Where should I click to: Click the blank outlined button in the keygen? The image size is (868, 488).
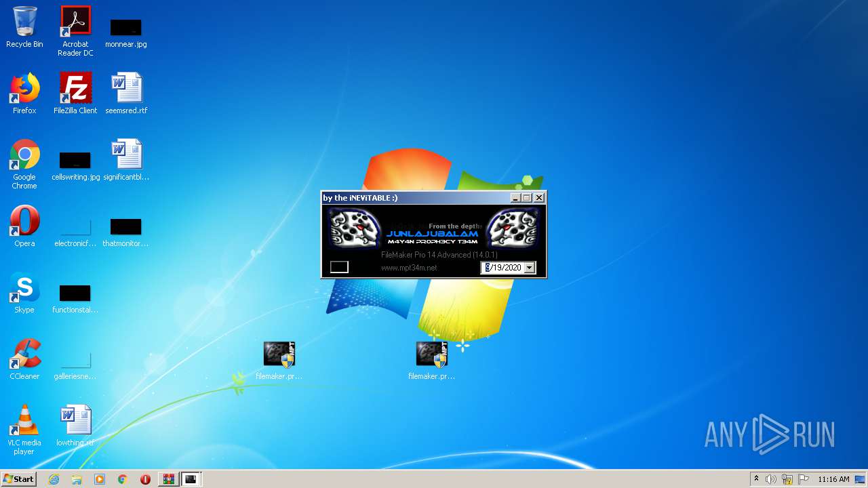[x=339, y=267]
